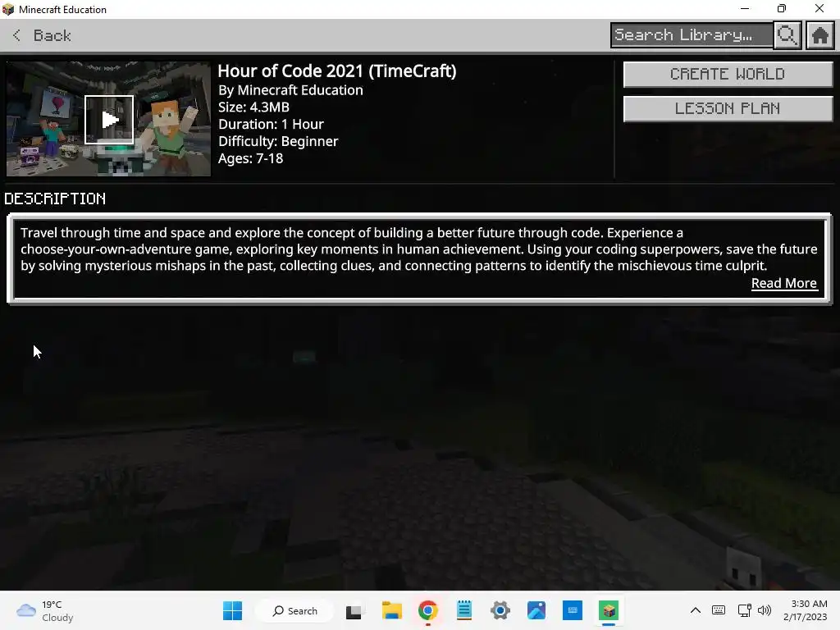Open Google Chrome from taskbar
The height and width of the screenshot is (630, 840).
pos(427,610)
